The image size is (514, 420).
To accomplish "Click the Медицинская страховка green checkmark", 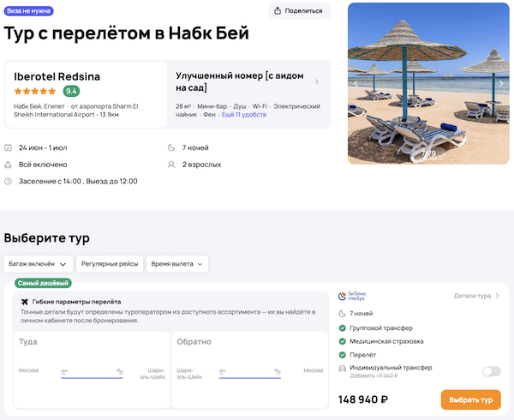I will 343,340.
